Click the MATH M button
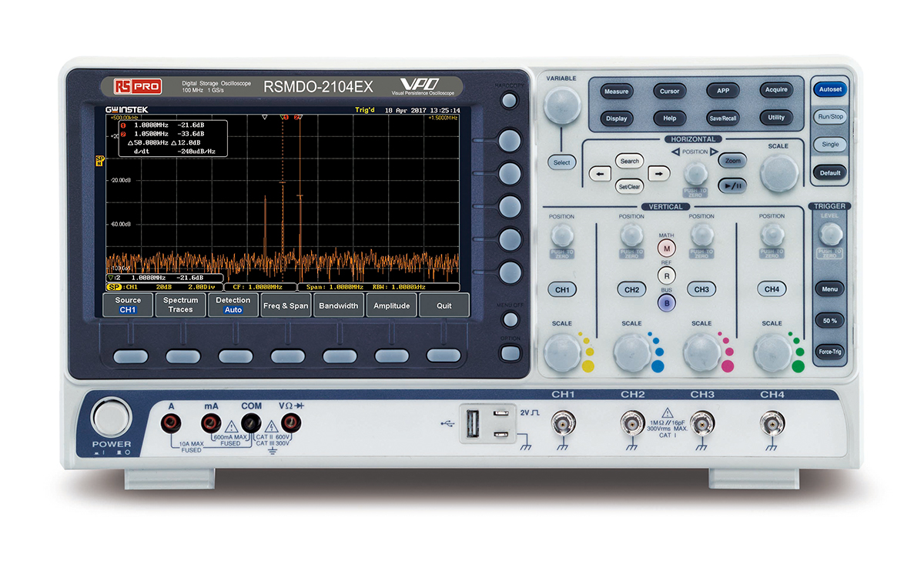Image resolution: width=924 pixels, height=564 pixels. point(666,248)
